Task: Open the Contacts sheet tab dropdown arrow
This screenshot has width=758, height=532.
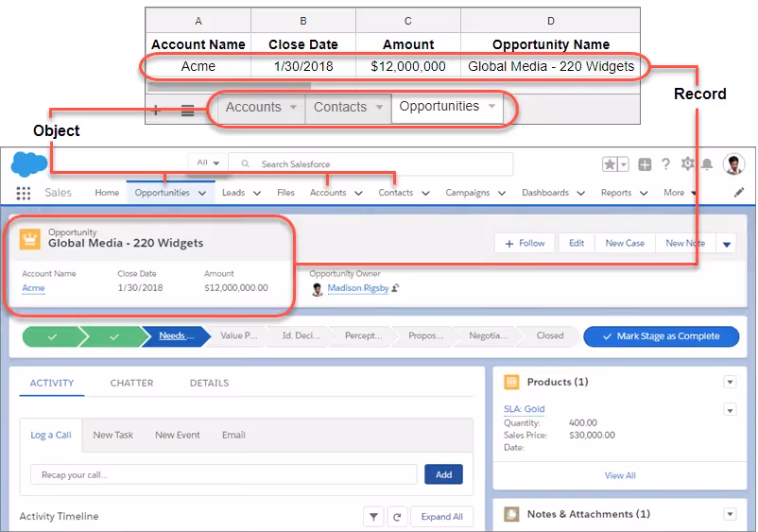Action: (x=379, y=108)
